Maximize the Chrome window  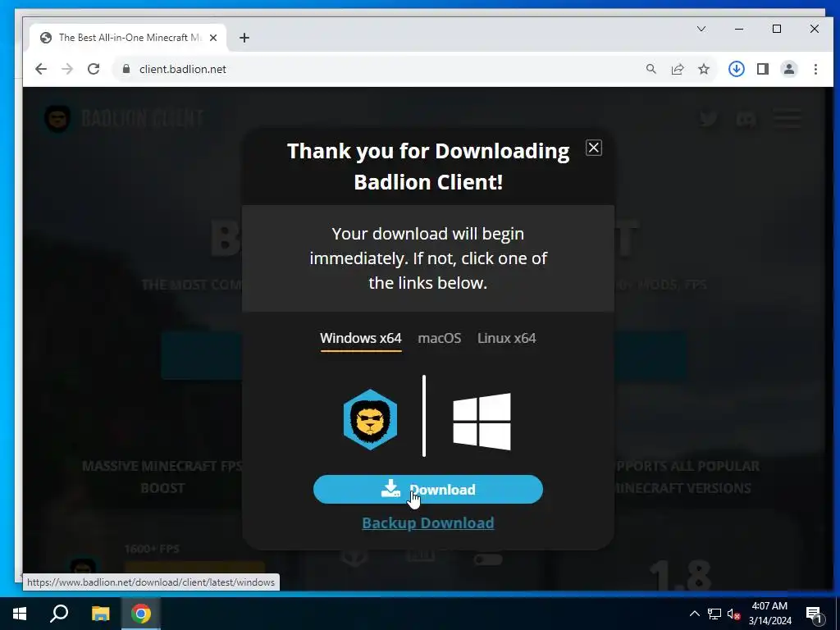pos(777,29)
